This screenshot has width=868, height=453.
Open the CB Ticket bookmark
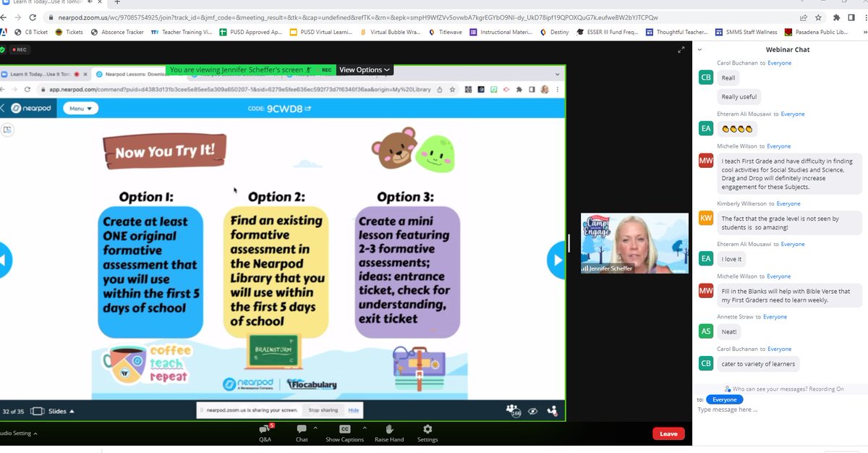[x=30, y=32]
